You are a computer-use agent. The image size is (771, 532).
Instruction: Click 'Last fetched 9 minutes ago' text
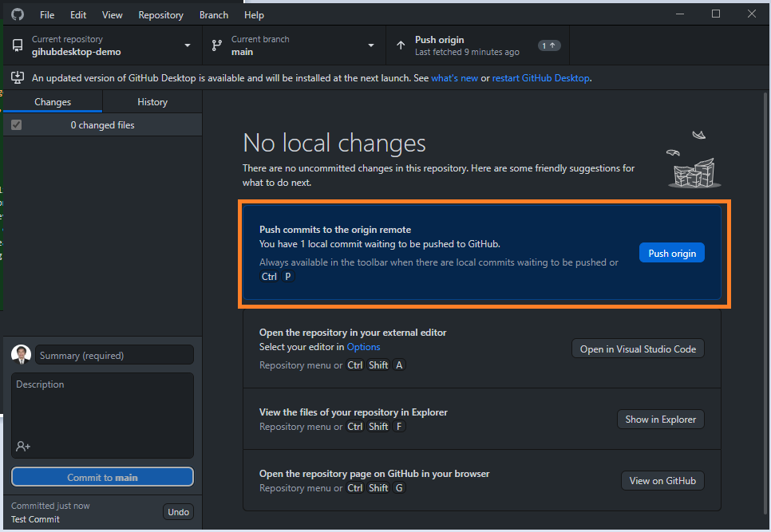tap(467, 52)
